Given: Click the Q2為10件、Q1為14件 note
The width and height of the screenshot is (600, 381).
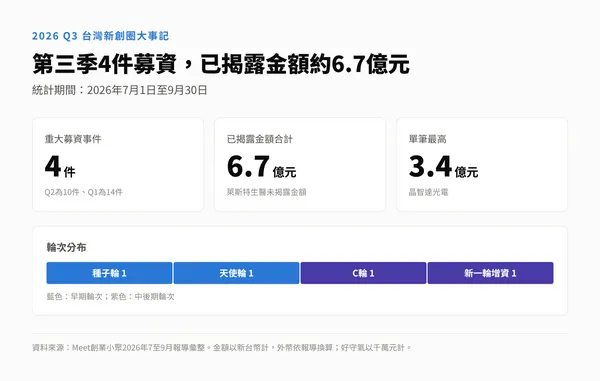Looking at the screenshot, I should pyautogui.click(x=83, y=192).
